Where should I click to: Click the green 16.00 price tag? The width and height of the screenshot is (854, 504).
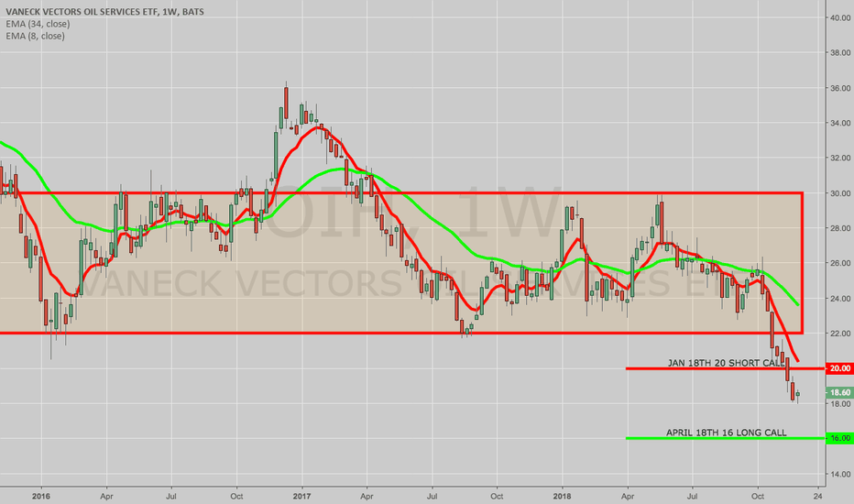pos(839,438)
